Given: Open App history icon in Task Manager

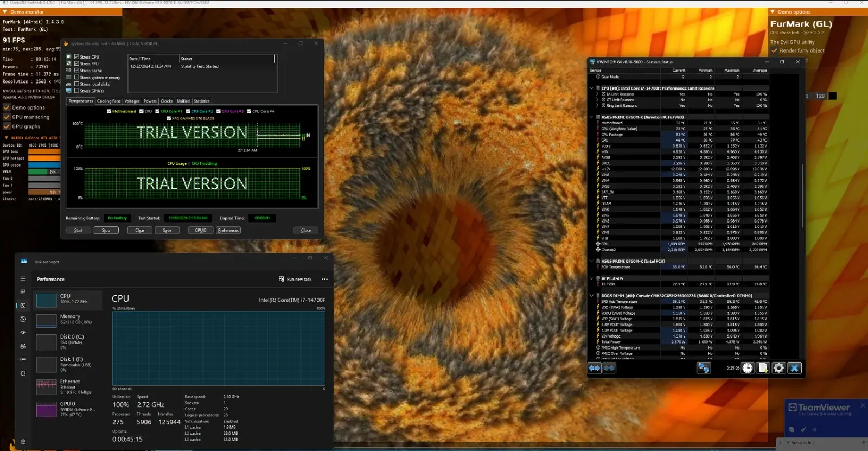Looking at the screenshot, I should [23, 319].
